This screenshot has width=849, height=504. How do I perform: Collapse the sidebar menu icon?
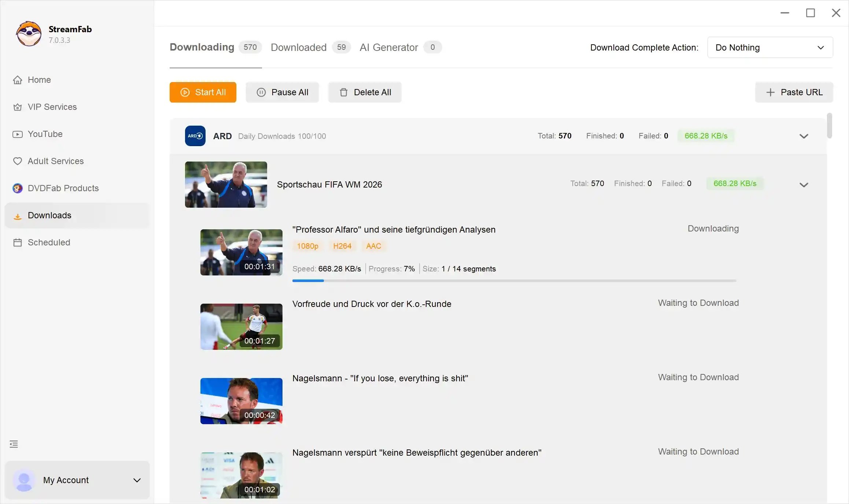(14, 444)
